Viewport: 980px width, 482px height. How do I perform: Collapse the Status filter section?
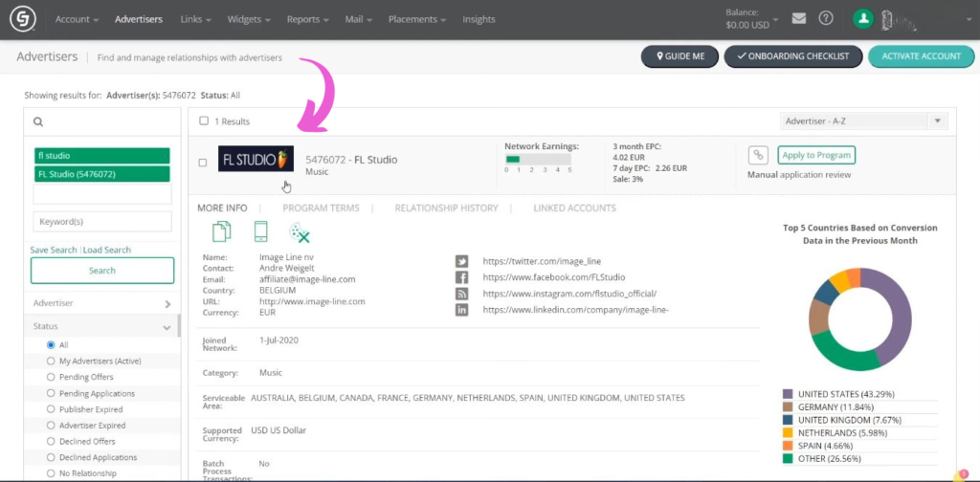(x=101, y=326)
